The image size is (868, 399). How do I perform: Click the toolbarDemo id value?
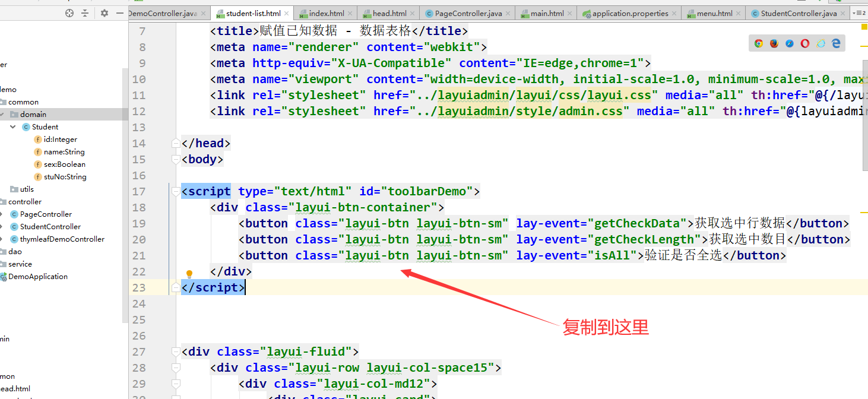(427, 192)
